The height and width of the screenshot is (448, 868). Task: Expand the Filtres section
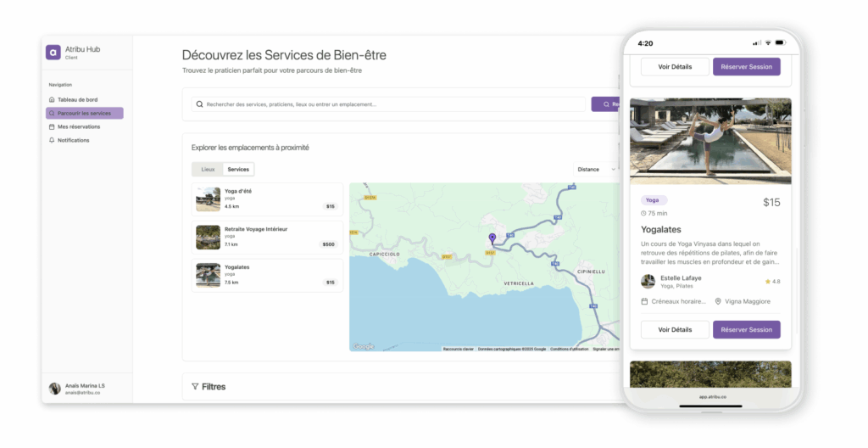214,387
